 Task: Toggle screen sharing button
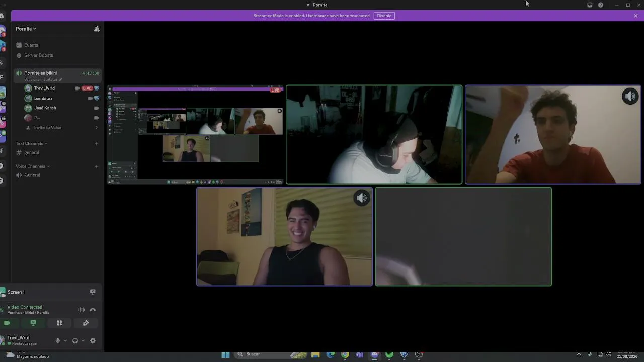tap(33, 323)
